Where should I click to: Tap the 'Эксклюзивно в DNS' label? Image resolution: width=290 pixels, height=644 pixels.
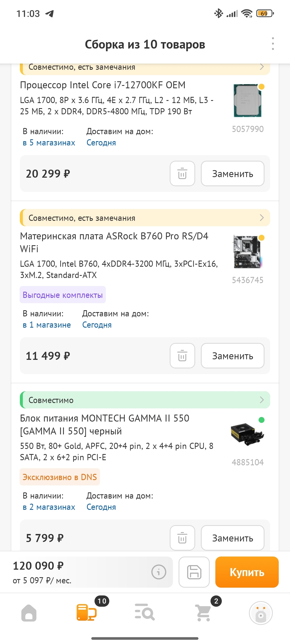(x=60, y=477)
